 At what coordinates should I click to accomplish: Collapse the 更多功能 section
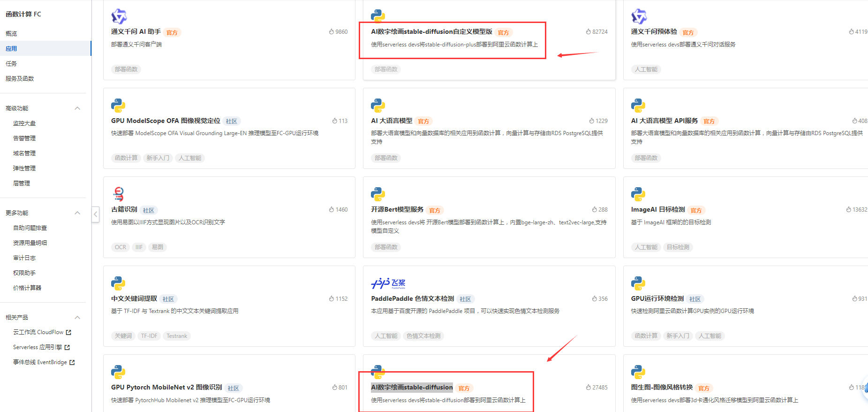[77, 213]
